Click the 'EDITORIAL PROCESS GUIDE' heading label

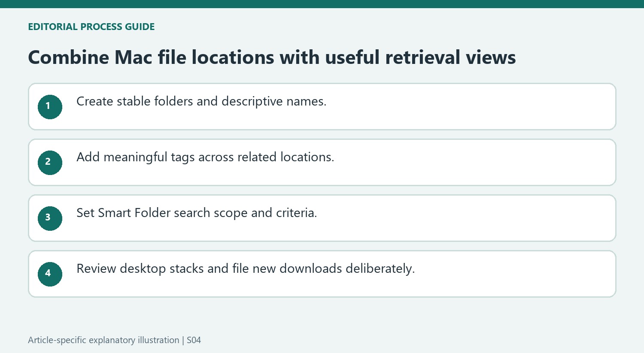click(91, 27)
